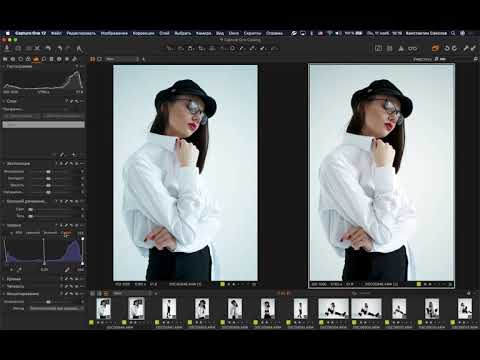
Task: Open the Apple menu
Action: [x=7, y=33]
